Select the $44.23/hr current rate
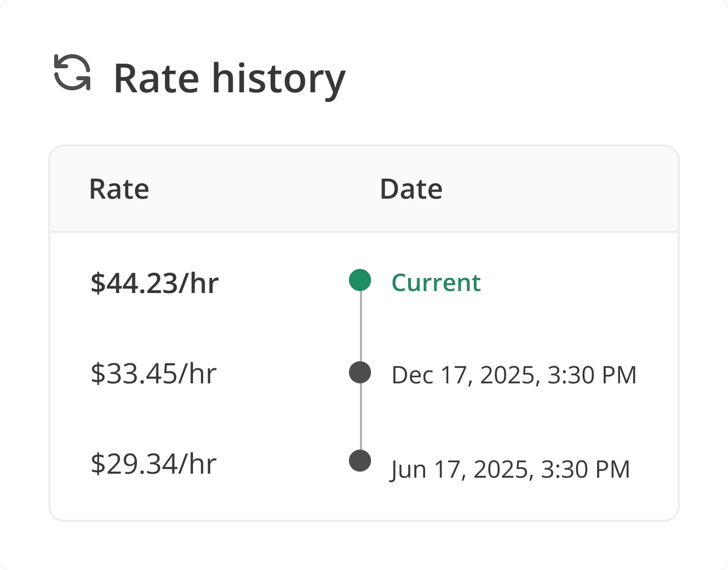Viewport: 728px width, 570px height. 154,283
